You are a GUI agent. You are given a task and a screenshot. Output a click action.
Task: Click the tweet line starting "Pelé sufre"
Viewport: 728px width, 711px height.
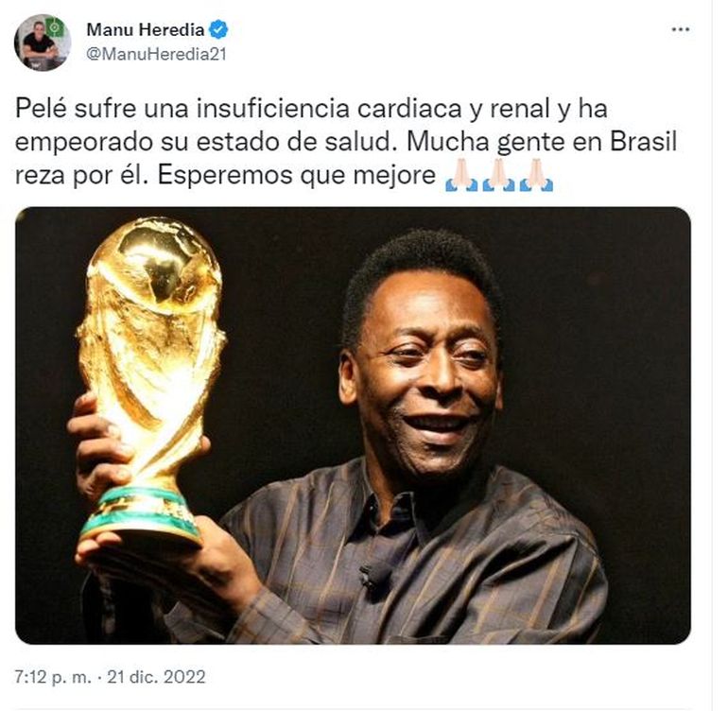[x=311, y=109]
